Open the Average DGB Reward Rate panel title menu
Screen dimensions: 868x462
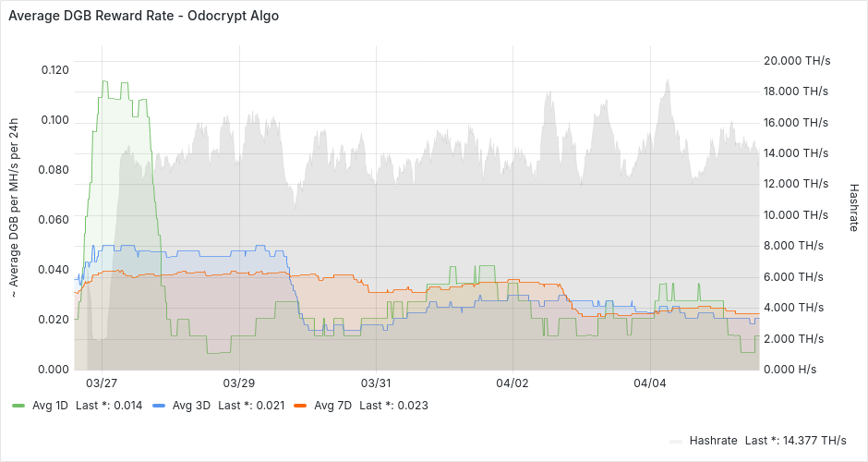tap(143, 16)
